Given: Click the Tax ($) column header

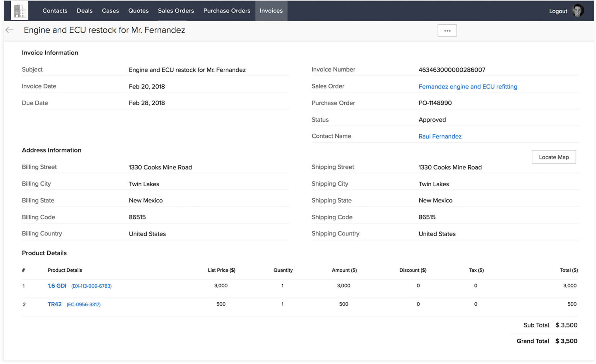Looking at the screenshot, I should click(476, 270).
